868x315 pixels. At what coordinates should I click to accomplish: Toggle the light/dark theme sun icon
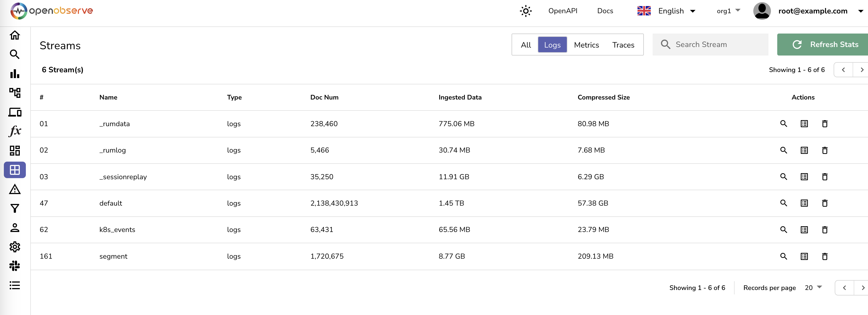coord(525,11)
